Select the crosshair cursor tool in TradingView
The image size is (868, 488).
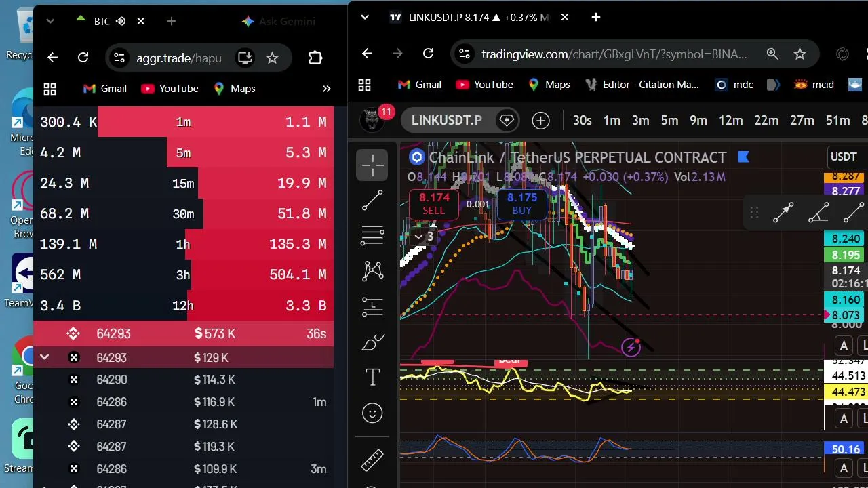point(372,165)
